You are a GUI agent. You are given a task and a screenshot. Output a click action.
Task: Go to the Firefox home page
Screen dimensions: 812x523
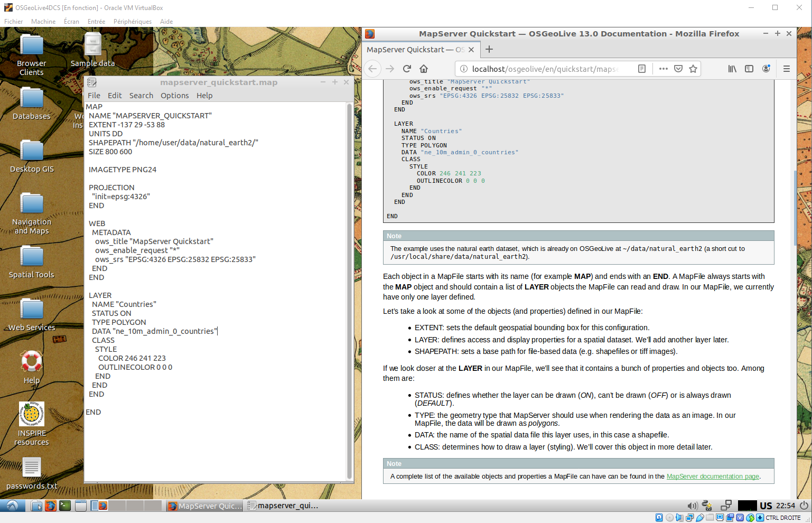pos(424,69)
